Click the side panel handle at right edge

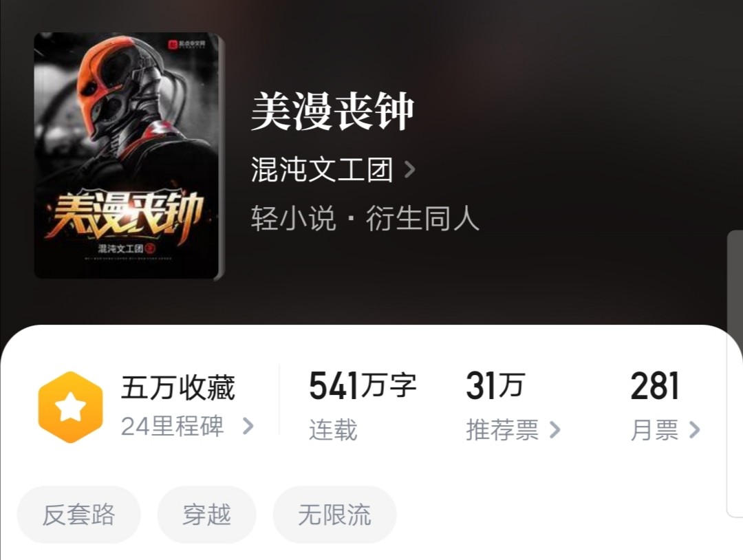click(735, 374)
